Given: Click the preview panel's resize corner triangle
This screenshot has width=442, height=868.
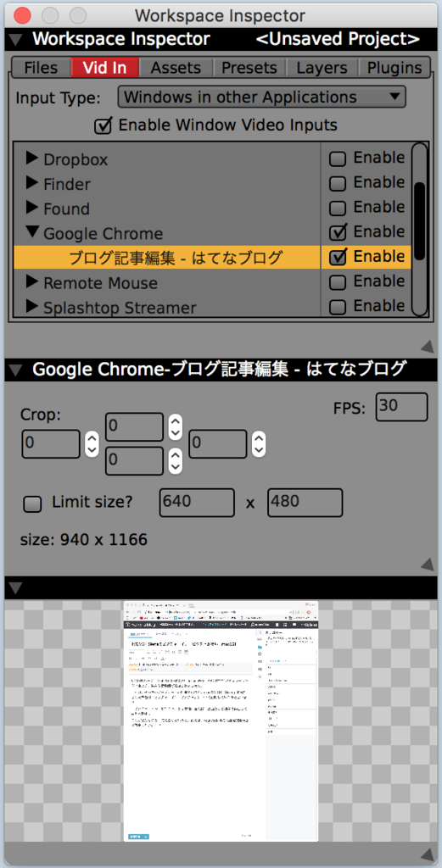Looking at the screenshot, I should click(427, 854).
